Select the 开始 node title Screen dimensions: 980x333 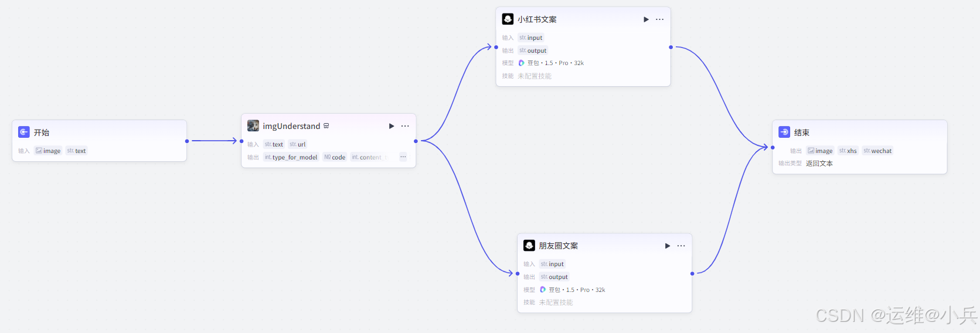(42, 132)
